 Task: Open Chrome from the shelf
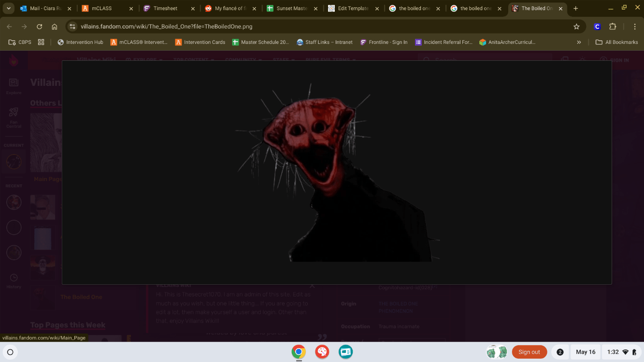click(299, 352)
